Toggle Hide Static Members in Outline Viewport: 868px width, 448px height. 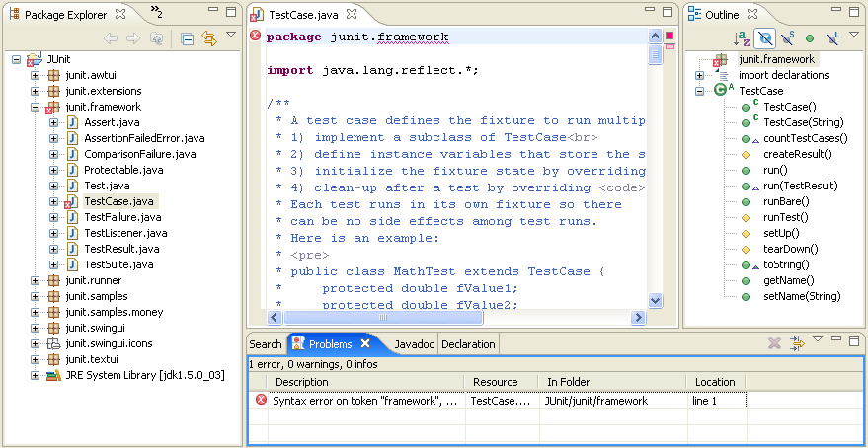787,38
